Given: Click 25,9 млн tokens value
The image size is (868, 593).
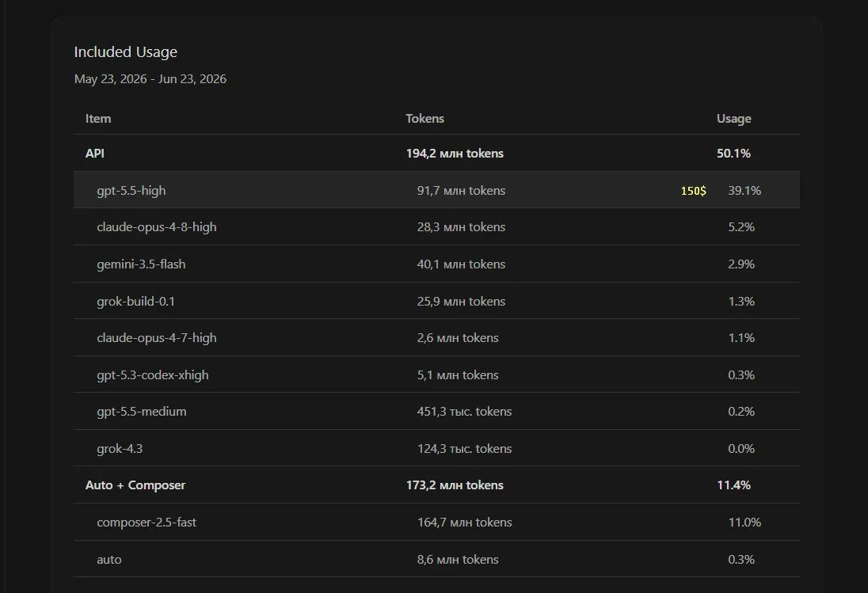Looking at the screenshot, I should [461, 301].
